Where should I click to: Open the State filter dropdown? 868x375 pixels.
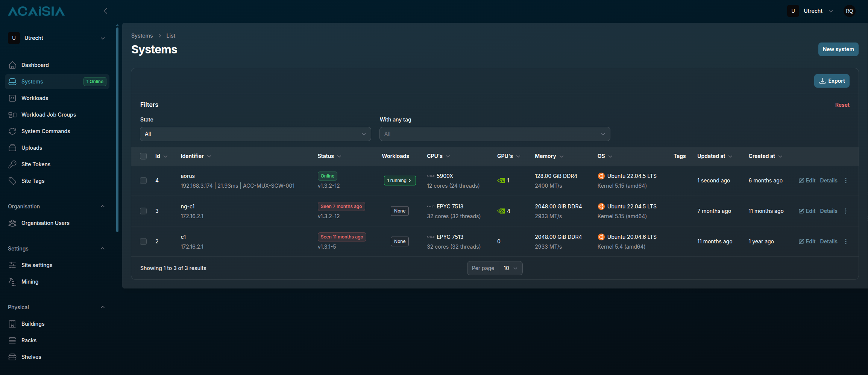click(255, 134)
